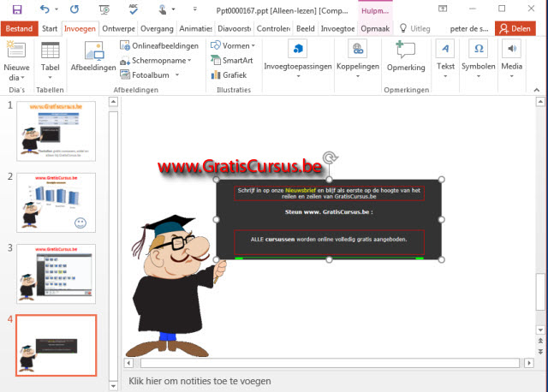Click the rotation handle of selected image
The width and height of the screenshot is (548, 392).
[329, 157]
